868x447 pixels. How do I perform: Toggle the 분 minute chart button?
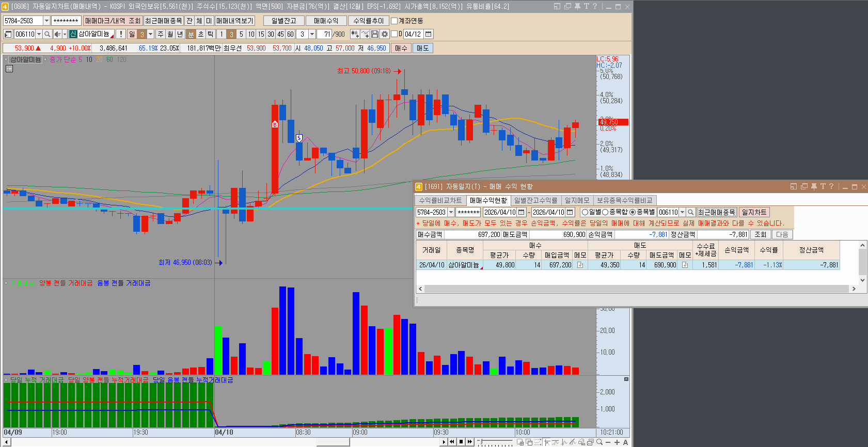[191, 34]
